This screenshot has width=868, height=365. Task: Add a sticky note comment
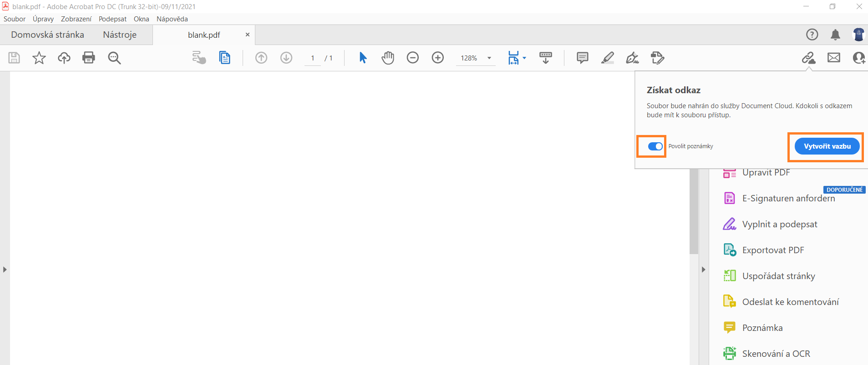click(582, 58)
